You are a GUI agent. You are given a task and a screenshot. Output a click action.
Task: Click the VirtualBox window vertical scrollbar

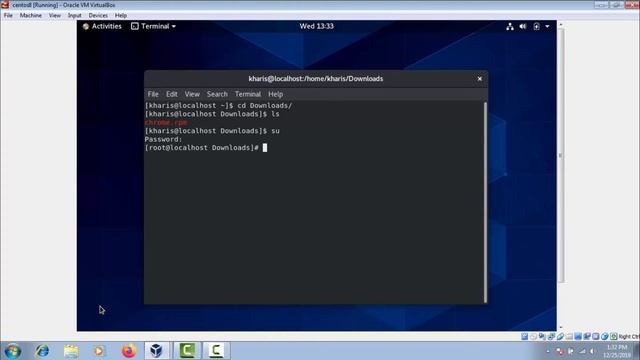tap(561, 155)
